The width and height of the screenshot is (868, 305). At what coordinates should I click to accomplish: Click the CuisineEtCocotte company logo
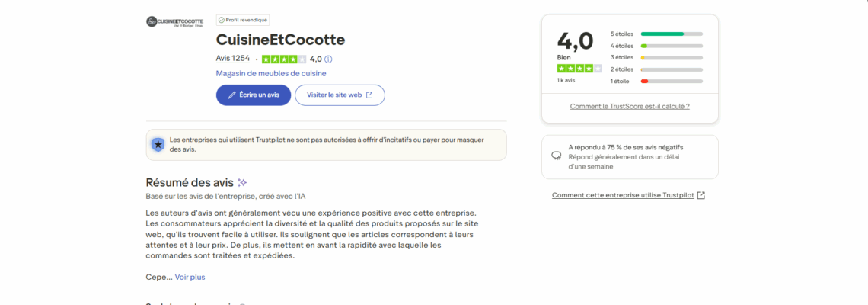pyautogui.click(x=164, y=21)
